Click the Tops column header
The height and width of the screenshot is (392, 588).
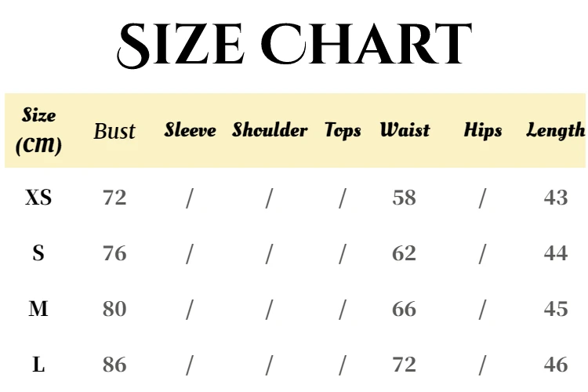pos(343,131)
